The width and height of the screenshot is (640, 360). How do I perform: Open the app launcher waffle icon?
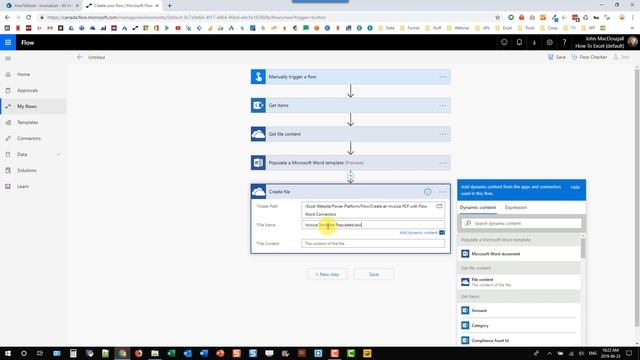pyautogui.click(x=8, y=42)
